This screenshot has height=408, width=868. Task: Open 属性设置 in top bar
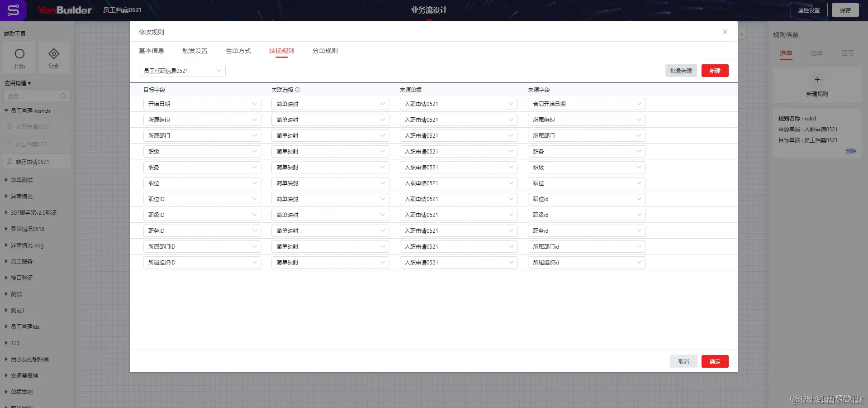(x=809, y=10)
